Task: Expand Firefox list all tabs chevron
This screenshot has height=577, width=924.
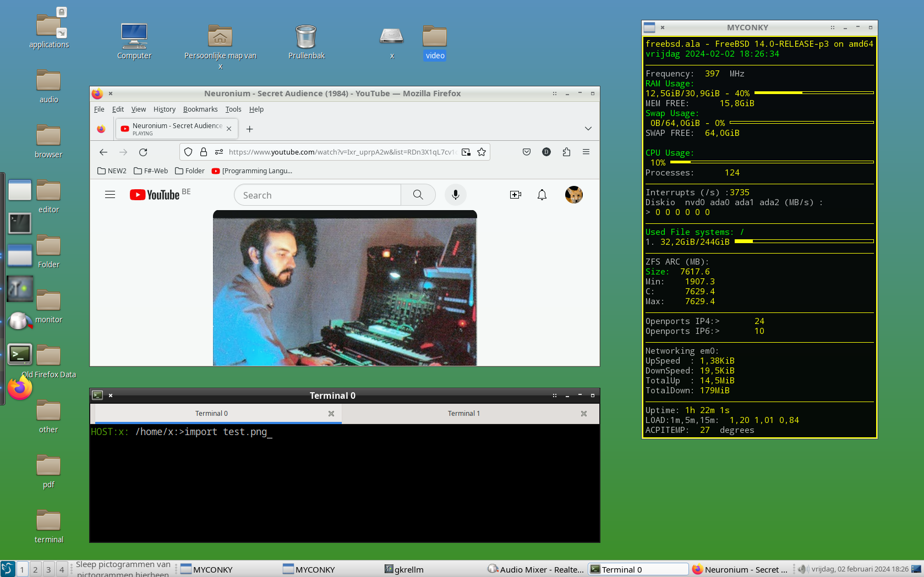Action: click(x=588, y=129)
